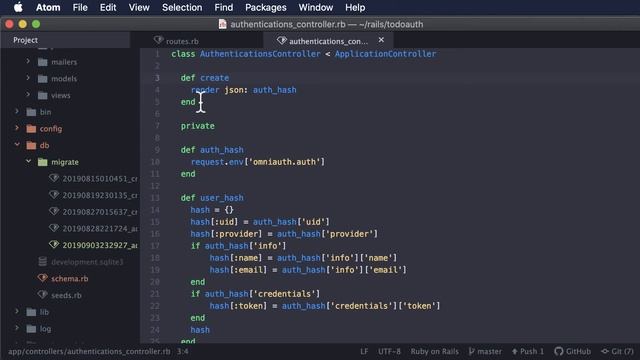Click the seeds.rb ruby icon
The image size is (640, 360).
42,295
